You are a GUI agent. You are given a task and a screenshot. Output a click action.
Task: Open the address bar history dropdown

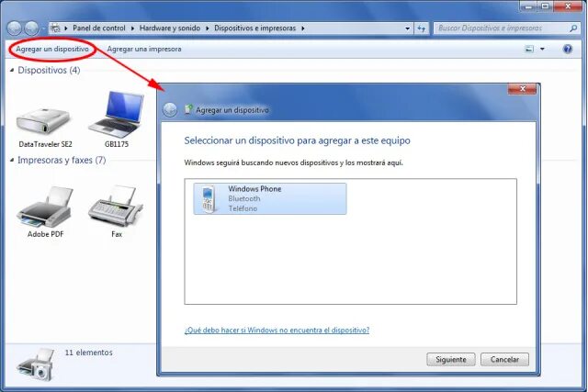pos(408,28)
